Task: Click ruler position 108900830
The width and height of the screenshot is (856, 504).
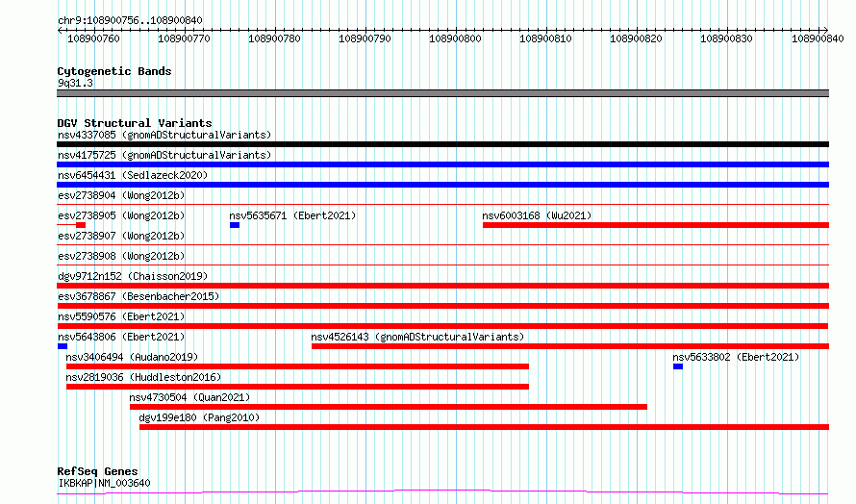Action: 726,38
